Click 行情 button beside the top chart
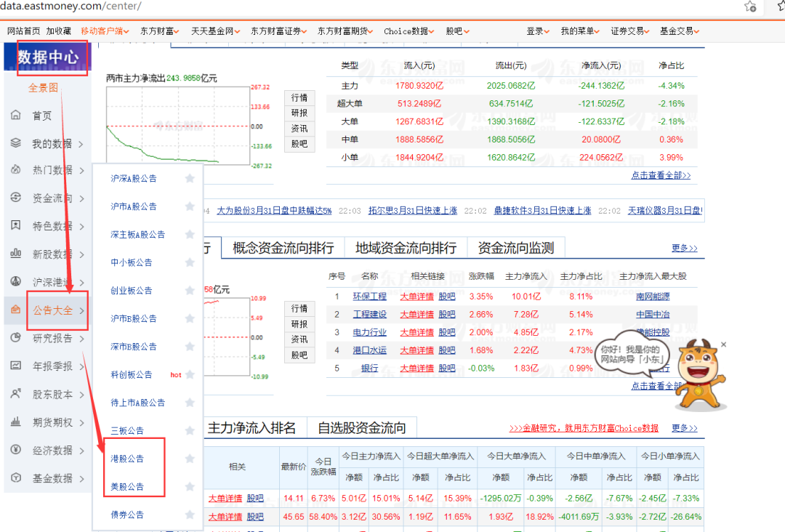This screenshot has width=785, height=532. [x=299, y=97]
